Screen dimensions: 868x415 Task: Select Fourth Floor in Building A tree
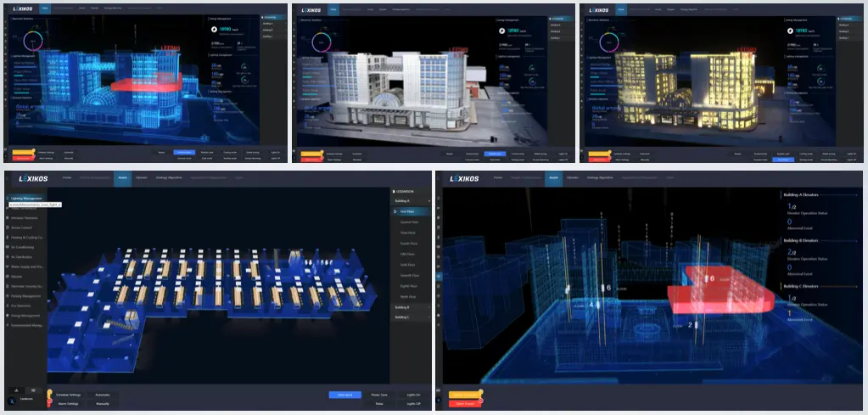[410, 244]
